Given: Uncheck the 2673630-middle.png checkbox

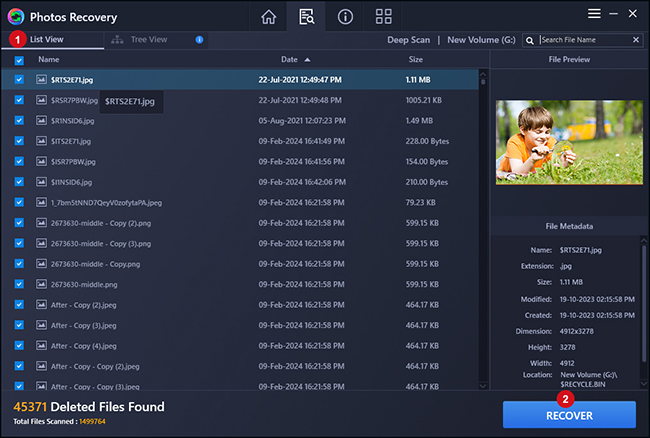Looking at the screenshot, I should (19, 284).
